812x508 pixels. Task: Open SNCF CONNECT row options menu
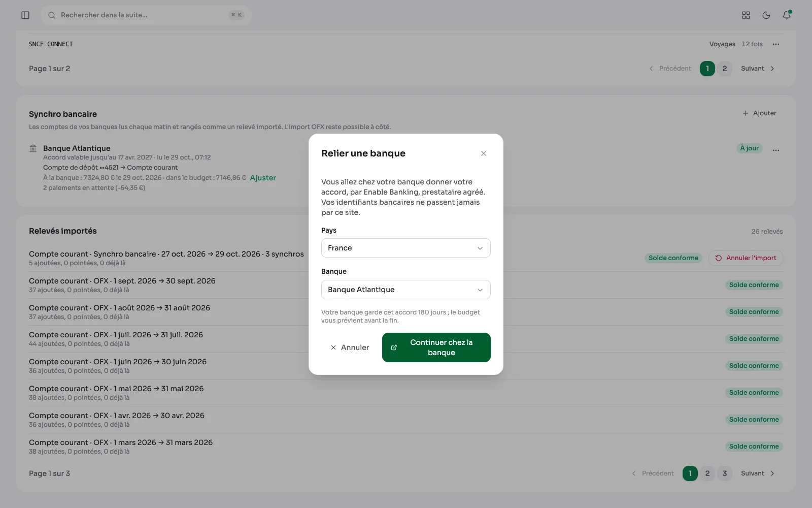[x=776, y=44]
